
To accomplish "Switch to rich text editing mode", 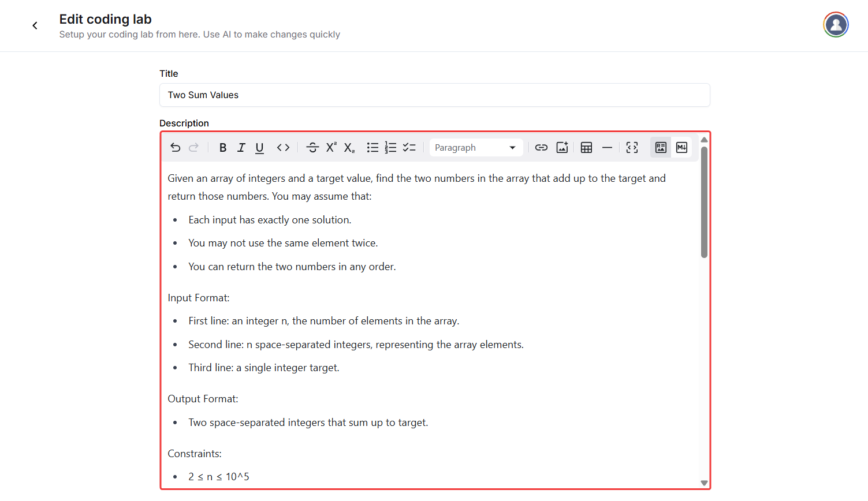I will coord(661,148).
